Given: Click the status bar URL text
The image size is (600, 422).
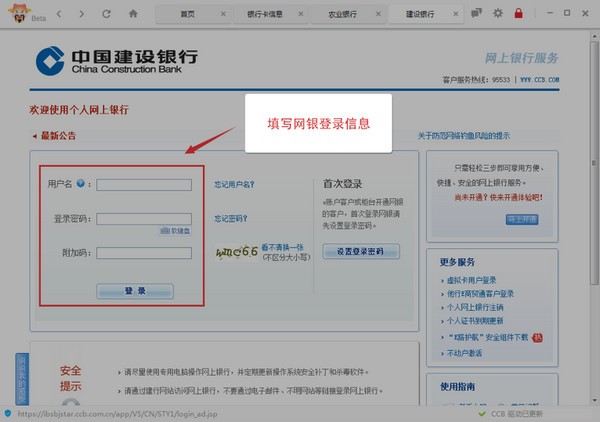Looking at the screenshot, I should [x=117, y=414].
